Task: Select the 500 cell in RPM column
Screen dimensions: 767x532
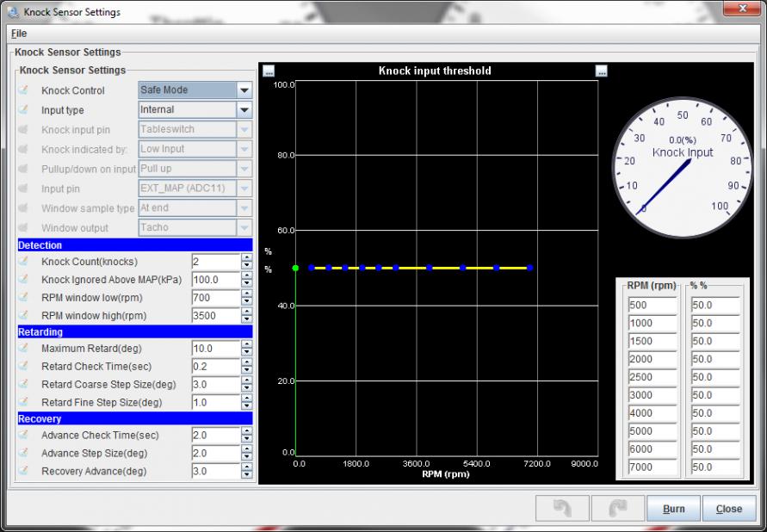Action: tap(652, 306)
